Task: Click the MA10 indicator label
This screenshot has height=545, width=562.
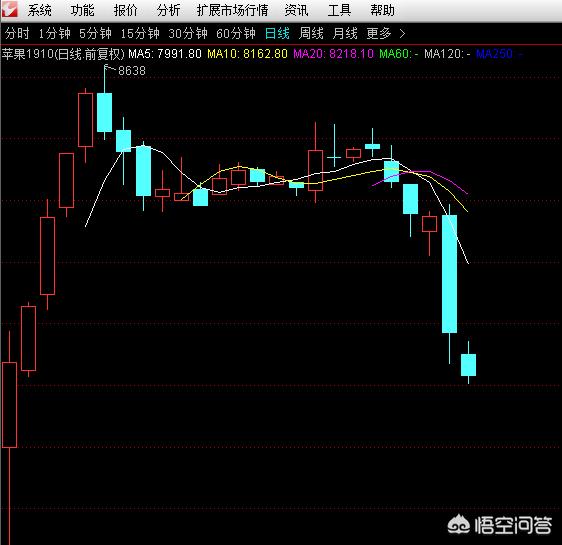Action: 247,54
